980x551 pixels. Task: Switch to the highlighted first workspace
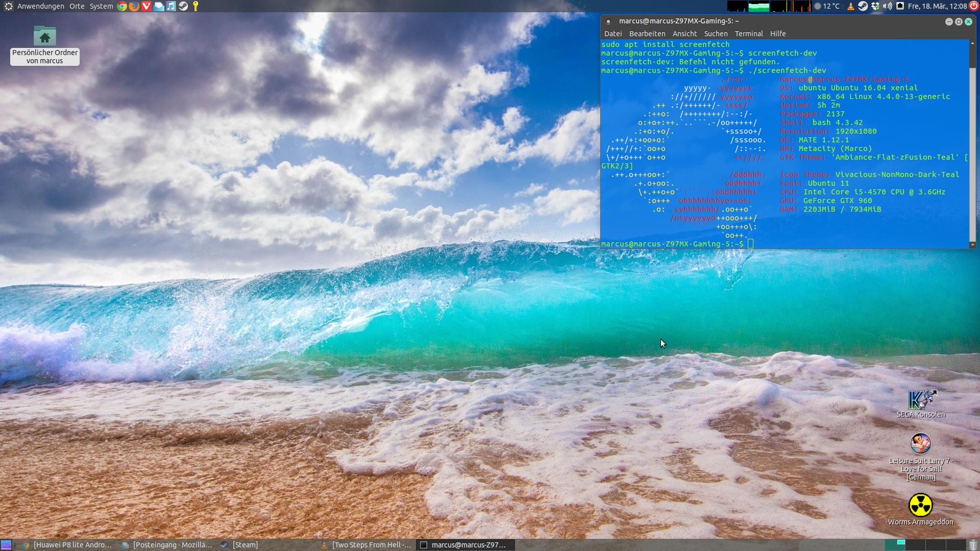[x=895, y=545]
